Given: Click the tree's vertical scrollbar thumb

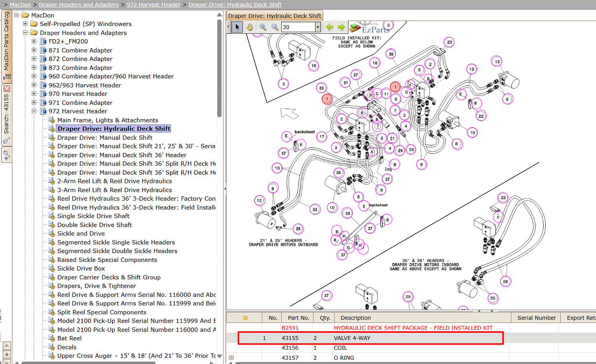Looking at the screenshot, I should [x=219, y=68].
